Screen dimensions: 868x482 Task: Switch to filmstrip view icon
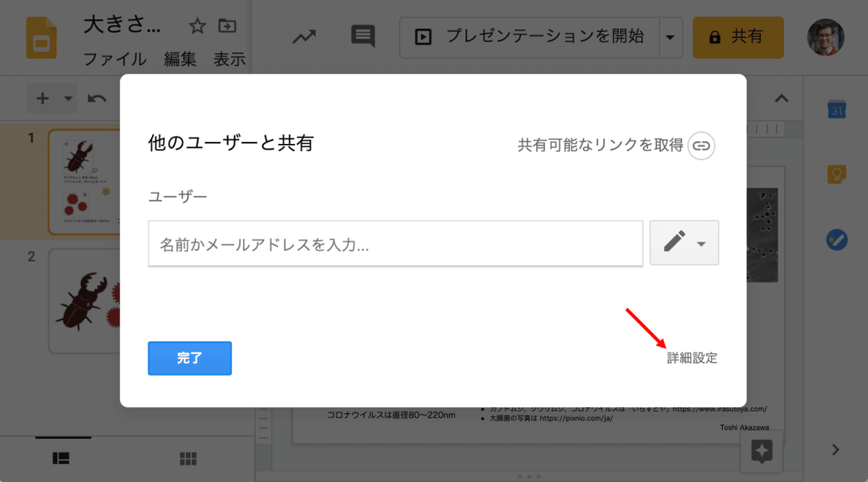click(x=63, y=458)
